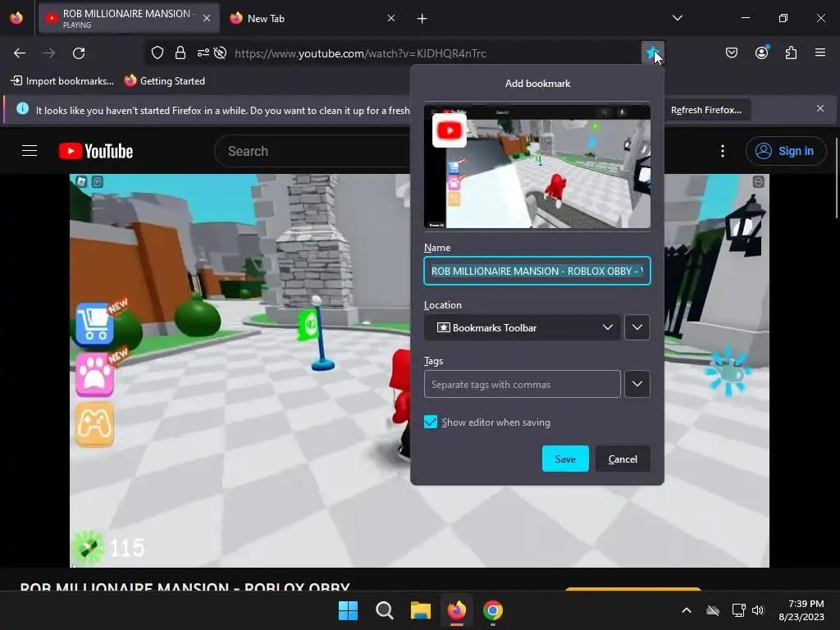Open YouTube settings three-dot menu
The height and width of the screenshot is (630, 840).
[x=722, y=151]
